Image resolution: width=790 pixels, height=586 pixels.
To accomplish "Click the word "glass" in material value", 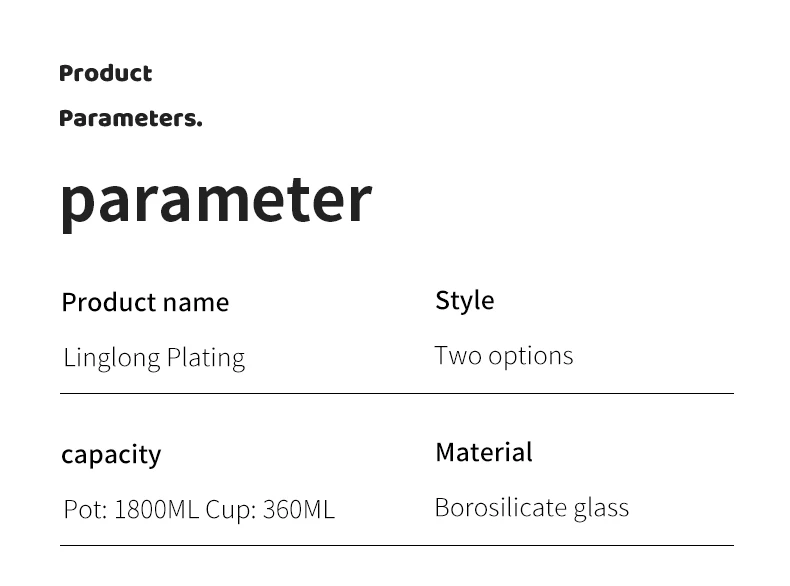I will point(601,508).
